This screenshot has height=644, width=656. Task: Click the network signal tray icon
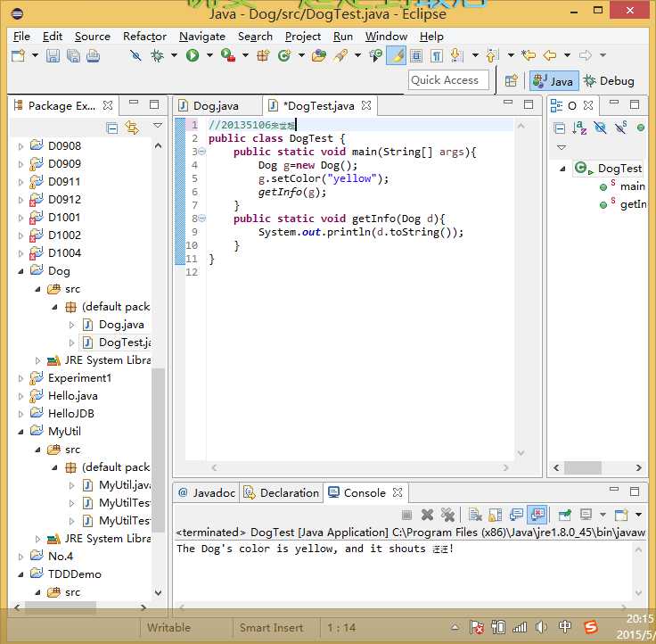(520, 627)
